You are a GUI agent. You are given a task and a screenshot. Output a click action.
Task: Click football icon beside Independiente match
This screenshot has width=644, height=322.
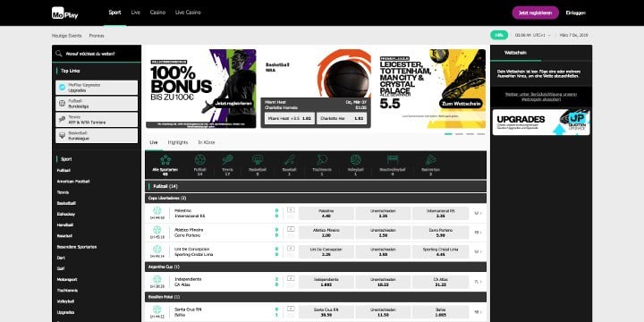pos(157,279)
